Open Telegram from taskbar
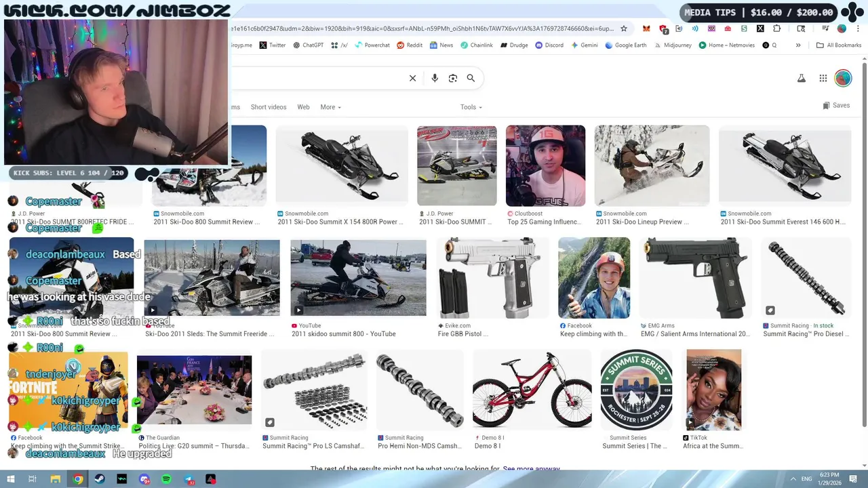The height and width of the screenshot is (488, 868). 189,479
